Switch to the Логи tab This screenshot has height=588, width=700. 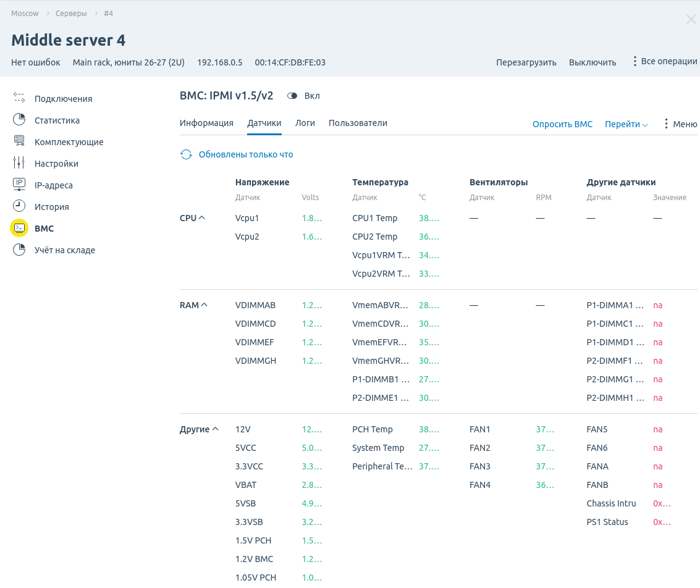pos(305,123)
